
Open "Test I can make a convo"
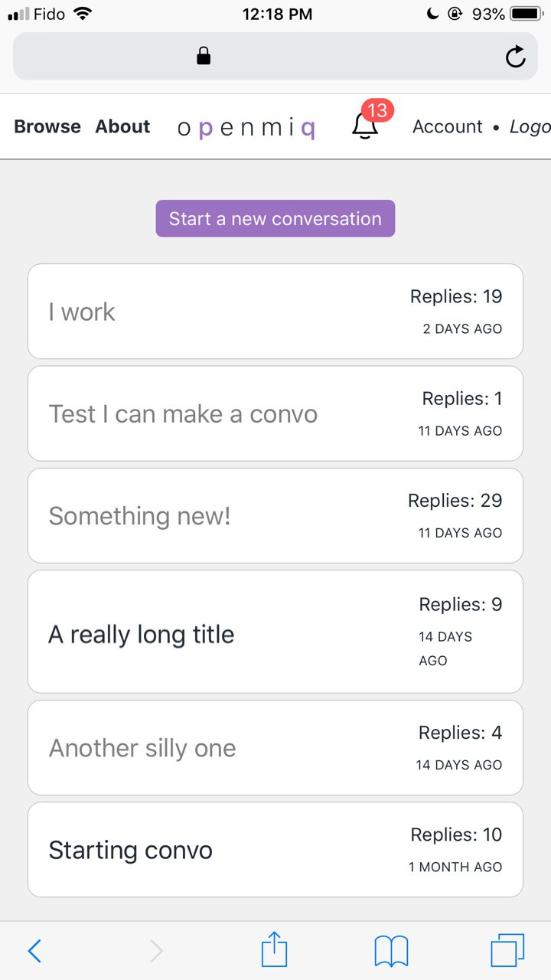click(x=183, y=413)
